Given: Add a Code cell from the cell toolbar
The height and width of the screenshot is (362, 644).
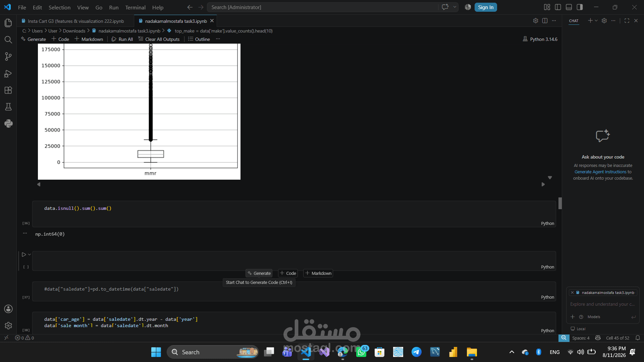Looking at the screenshot, I should (x=288, y=273).
